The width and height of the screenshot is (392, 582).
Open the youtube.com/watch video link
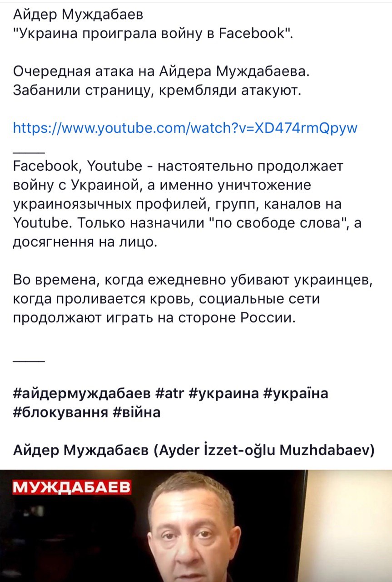click(185, 128)
